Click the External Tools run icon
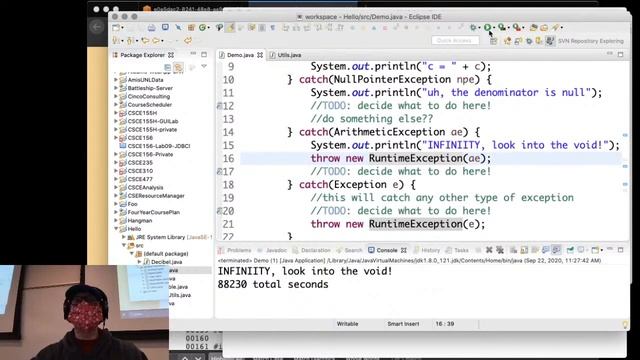The width and height of the screenshot is (640, 360). point(517,27)
